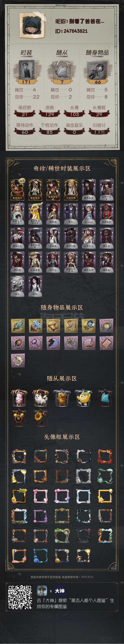Select the 矿业董事 costume card
This screenshot has width=124, height=644.
coord(35,262)
